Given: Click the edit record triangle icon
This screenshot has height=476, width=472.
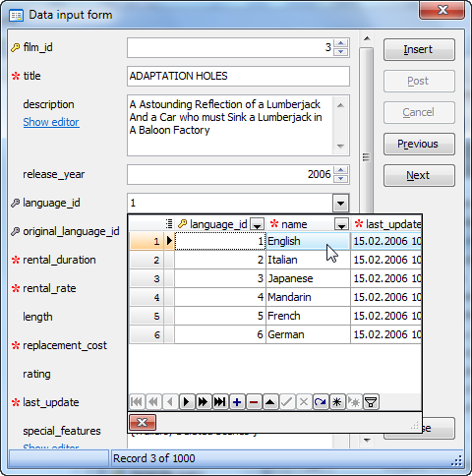Looking at the screenshot, I should 270,402.
